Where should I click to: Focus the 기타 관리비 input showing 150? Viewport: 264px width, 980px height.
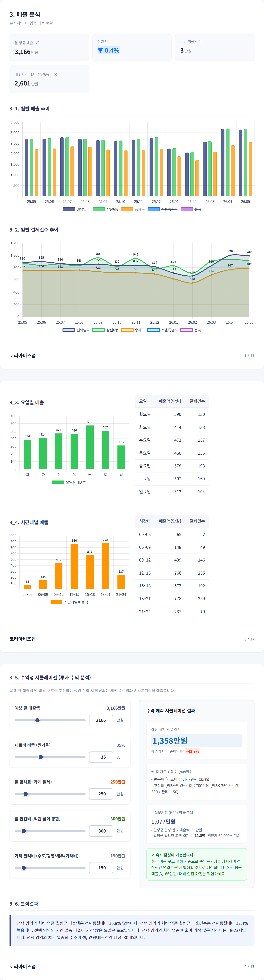(x=101, y=868)
